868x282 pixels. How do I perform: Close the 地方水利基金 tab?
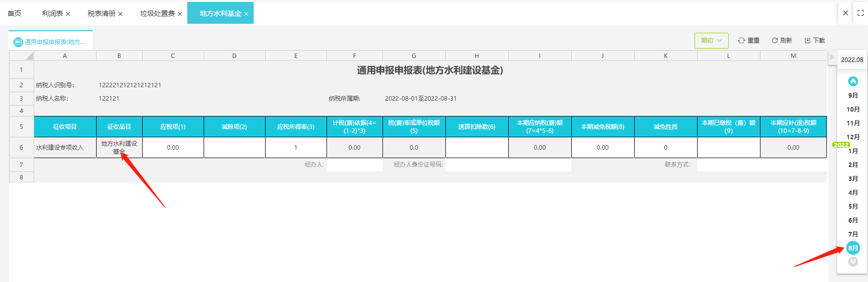click(x=246, y=14)
